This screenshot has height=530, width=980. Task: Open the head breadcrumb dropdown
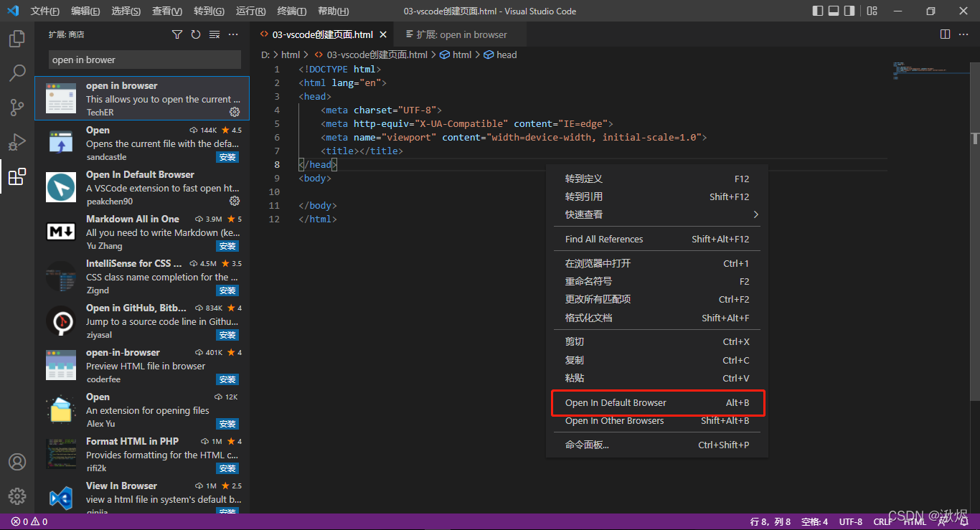pos(505,55)
